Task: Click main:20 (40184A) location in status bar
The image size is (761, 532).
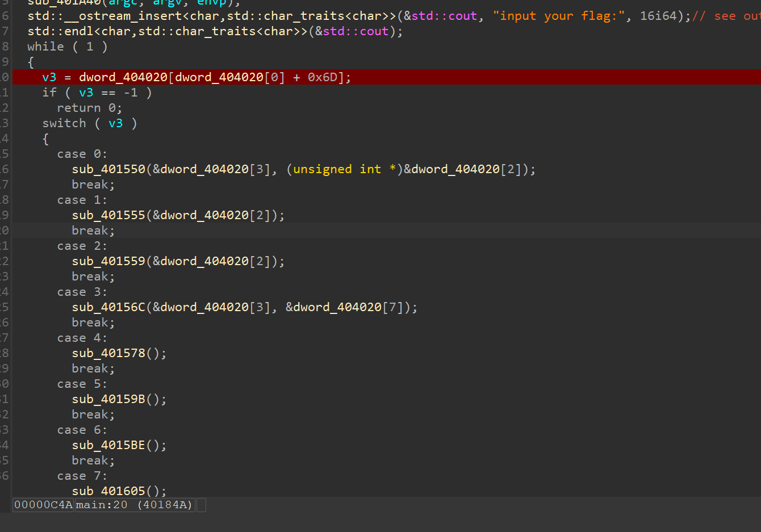Action: click(135, 505)
